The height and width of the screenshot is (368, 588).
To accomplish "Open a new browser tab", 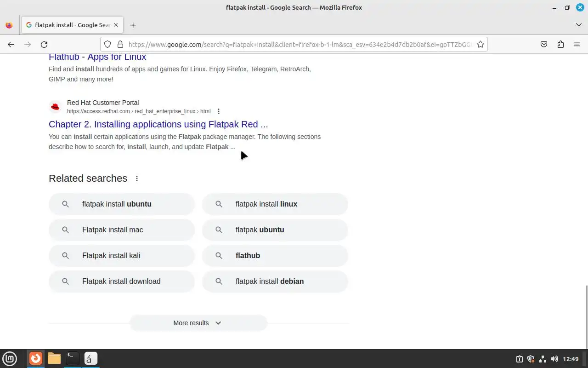I will point(133,25).
